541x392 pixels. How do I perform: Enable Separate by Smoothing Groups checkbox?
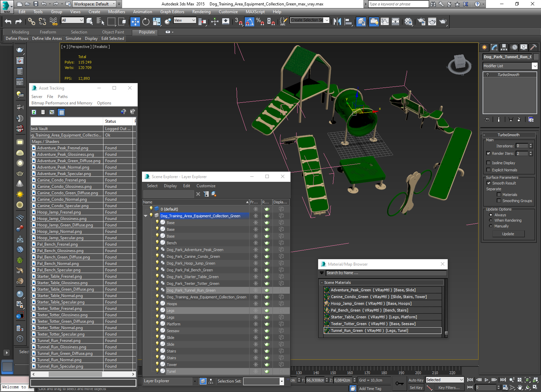(x=499, y=201)
